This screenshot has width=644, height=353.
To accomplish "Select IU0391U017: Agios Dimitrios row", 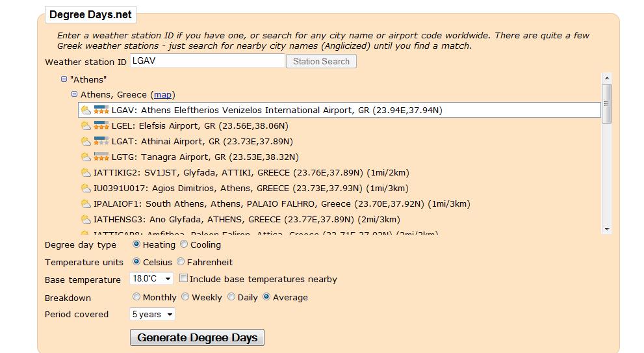I will (x=339, y=189).
